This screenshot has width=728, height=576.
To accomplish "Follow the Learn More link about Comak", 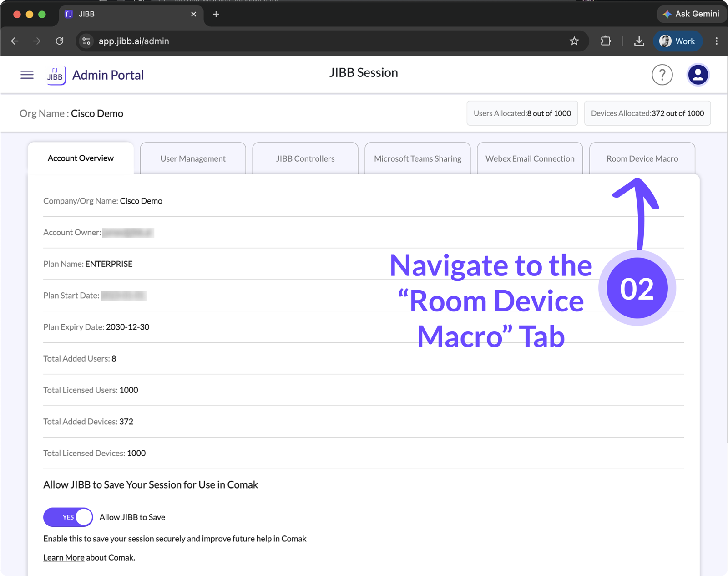I will point(64,557).
